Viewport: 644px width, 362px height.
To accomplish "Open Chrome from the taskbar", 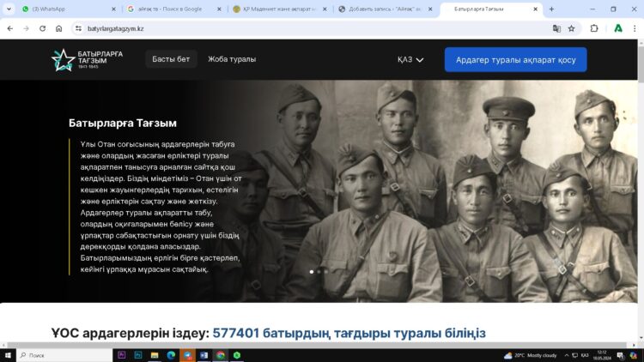I will 221,355.
